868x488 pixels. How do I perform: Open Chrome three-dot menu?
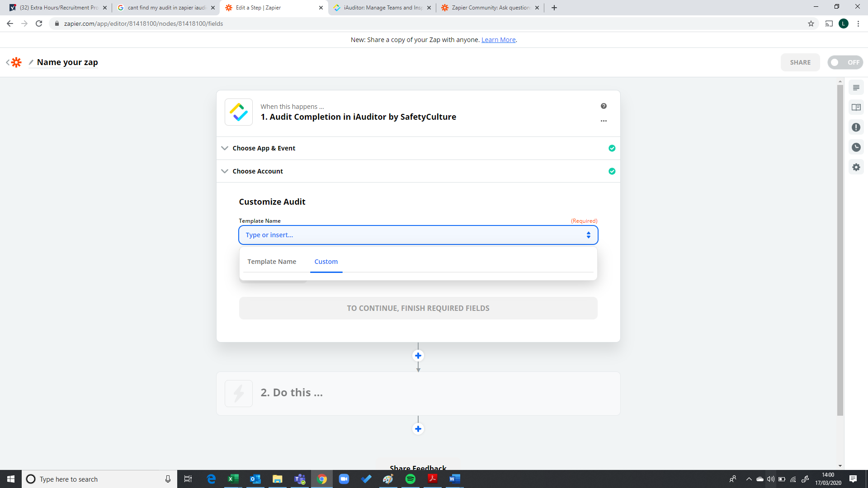858,23
